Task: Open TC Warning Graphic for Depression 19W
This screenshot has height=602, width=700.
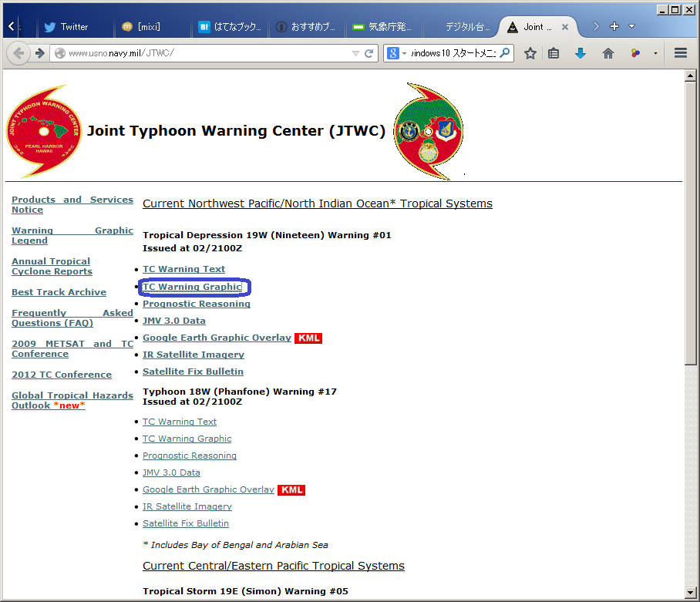Action: pyautogui.click(x=193, y=287)
